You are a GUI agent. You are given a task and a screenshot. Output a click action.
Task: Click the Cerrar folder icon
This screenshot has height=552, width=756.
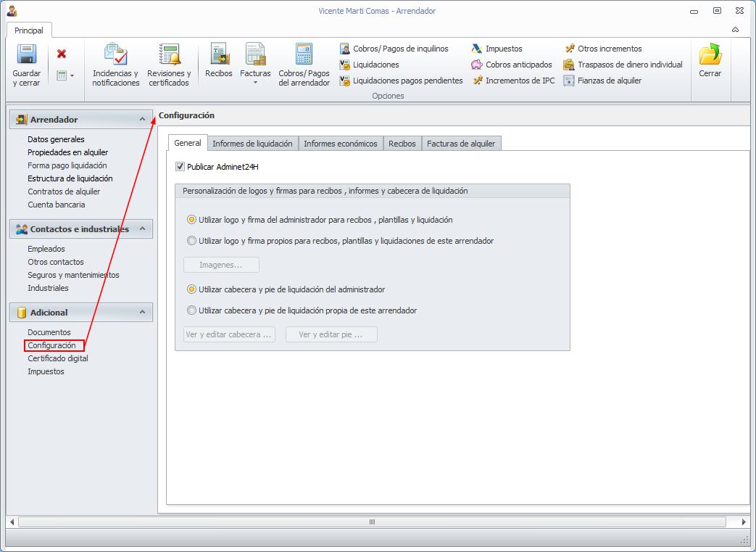coord(710,54)
